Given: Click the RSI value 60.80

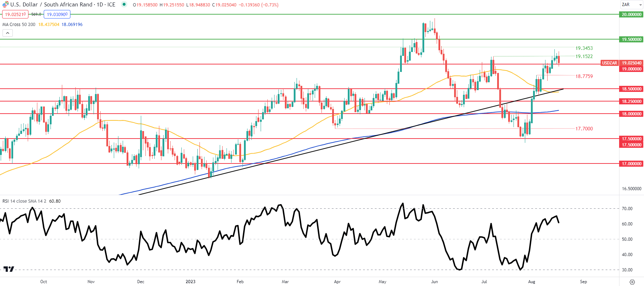Looking at the screenshot, I should coord(55,201).
